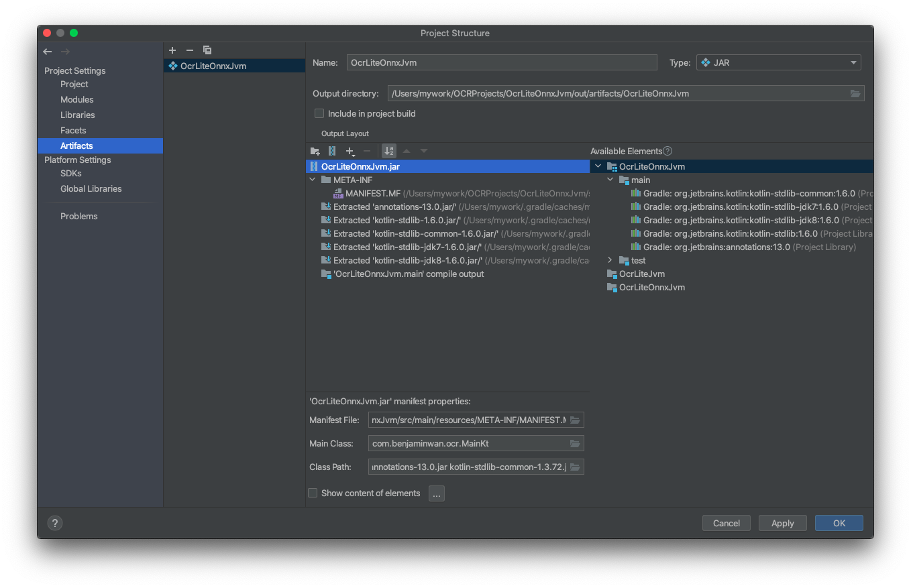Select Extracted kotlin-stdlib-common-1.6.0.jar entry
This screenshot has height=588, width=911.
[x=448, y=233]
